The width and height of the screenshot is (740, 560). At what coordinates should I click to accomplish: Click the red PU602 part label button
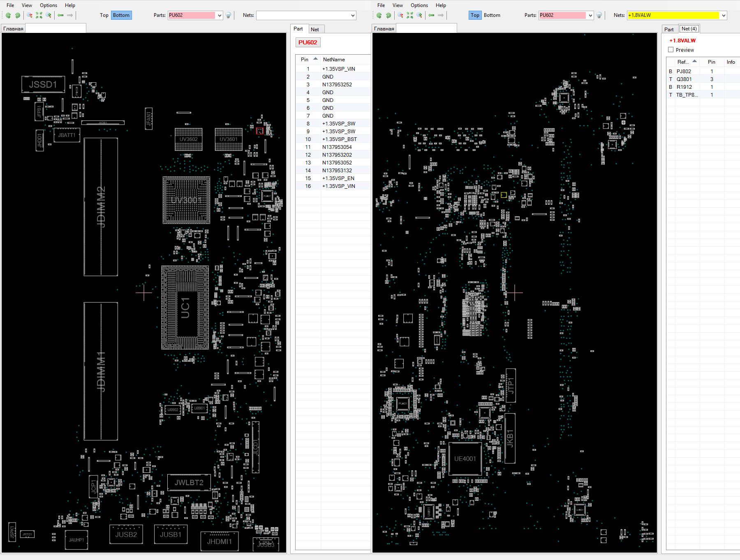click(308, 42)
